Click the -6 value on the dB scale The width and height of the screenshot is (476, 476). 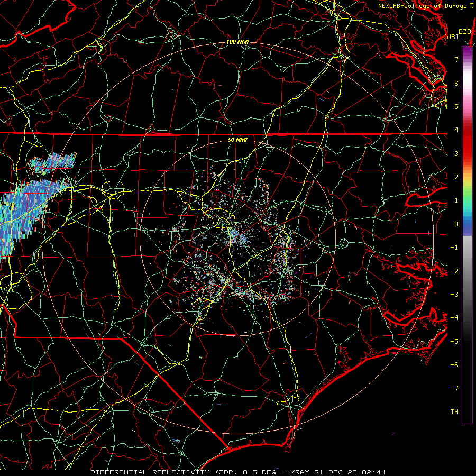pos(454,365)
